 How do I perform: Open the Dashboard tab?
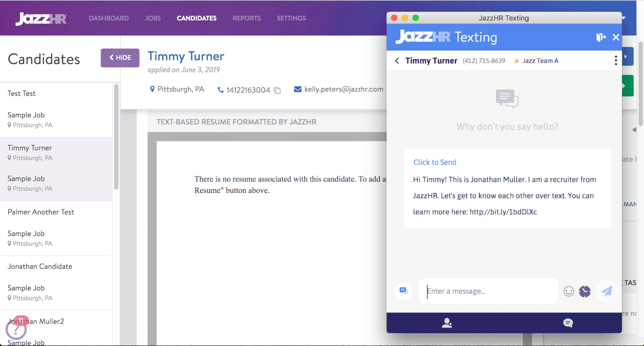point(109,18)
